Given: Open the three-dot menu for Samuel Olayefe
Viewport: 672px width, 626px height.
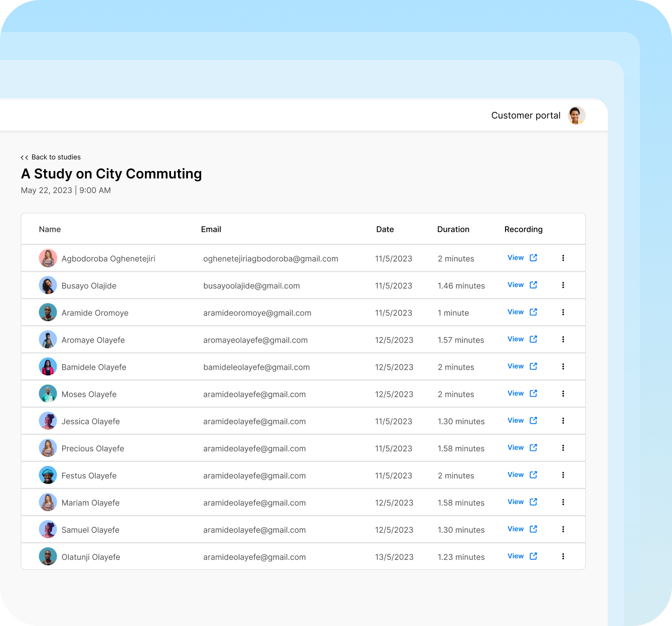Looking at the screenshot, I should [x=563, y=529].
